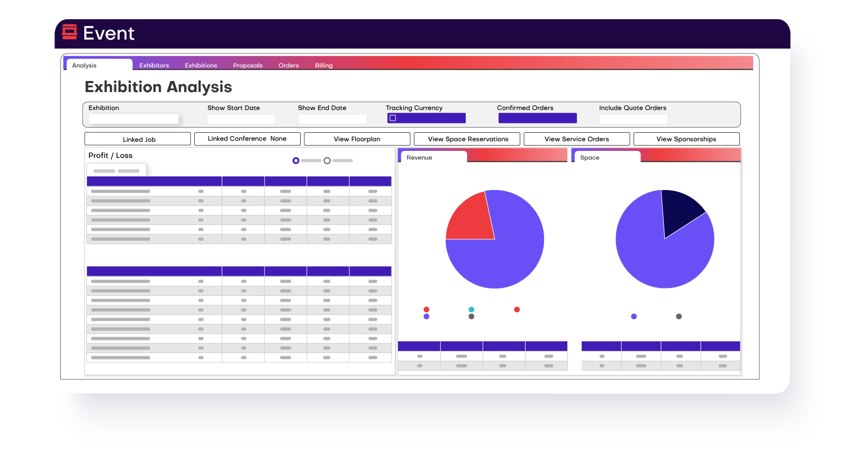This screenshot has width=868, height=451.
Task: Click the Event storefront logo icon
Action: (x=69, y=32)
